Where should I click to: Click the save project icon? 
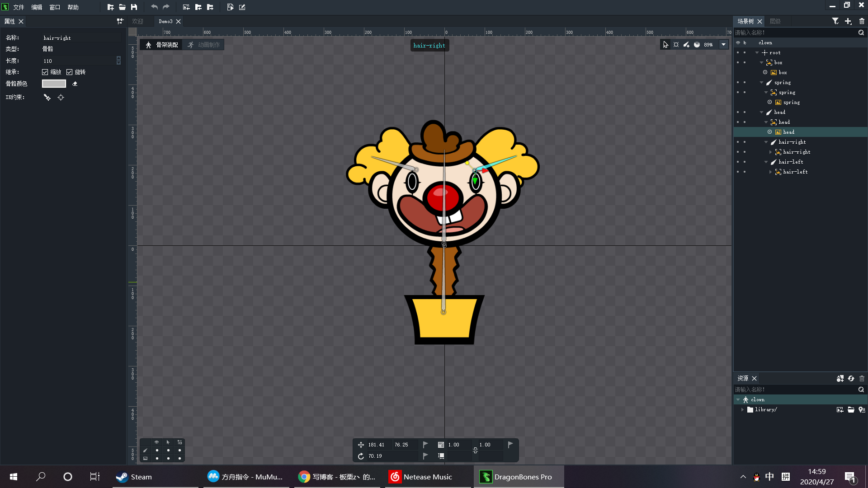point(134,7)
